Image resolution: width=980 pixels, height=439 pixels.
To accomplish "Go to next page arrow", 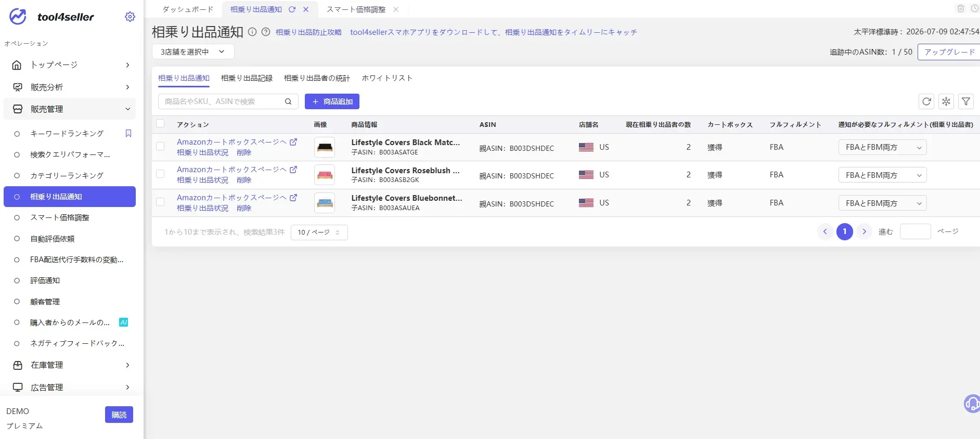I will (x=865, y=231).
